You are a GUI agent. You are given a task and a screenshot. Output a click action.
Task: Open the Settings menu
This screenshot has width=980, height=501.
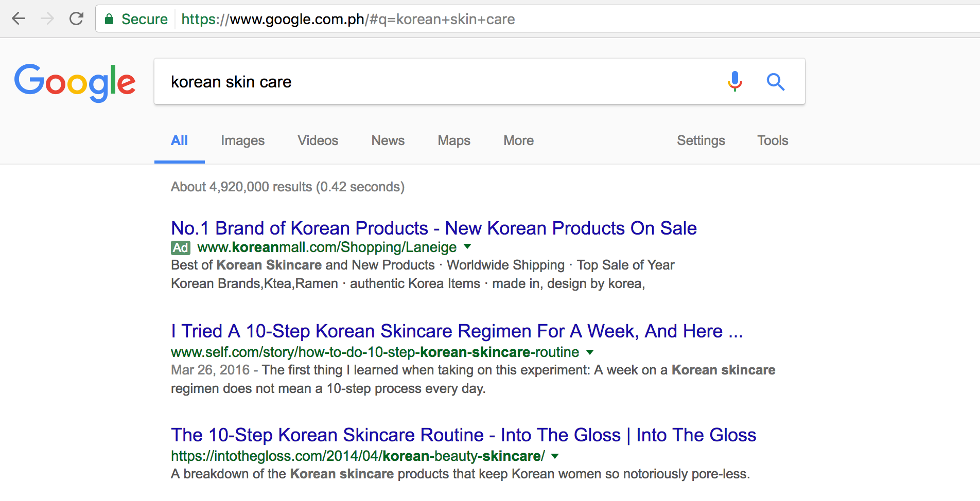[701, 140]
